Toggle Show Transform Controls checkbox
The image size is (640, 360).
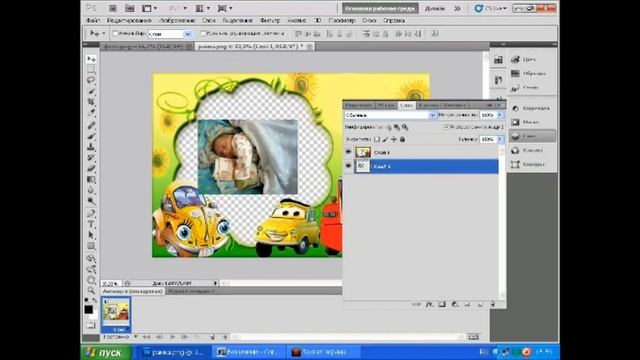click(203, 33)
